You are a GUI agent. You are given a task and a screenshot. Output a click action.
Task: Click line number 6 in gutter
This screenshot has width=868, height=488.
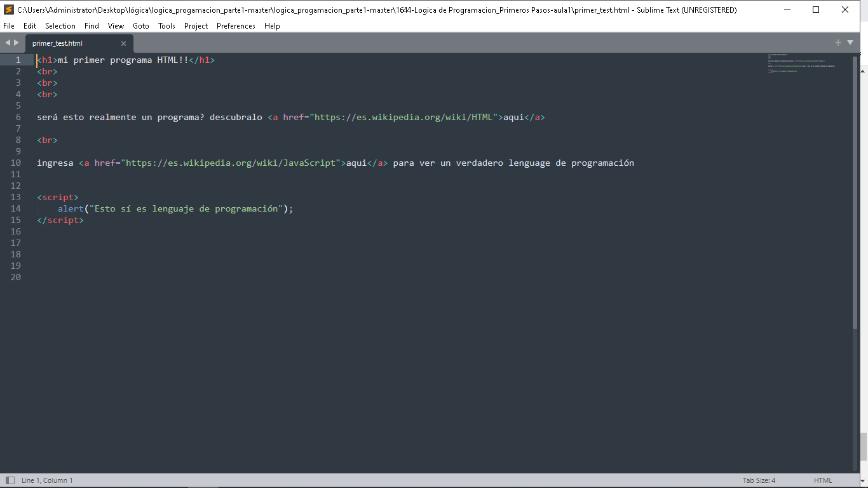click(18, 117)
